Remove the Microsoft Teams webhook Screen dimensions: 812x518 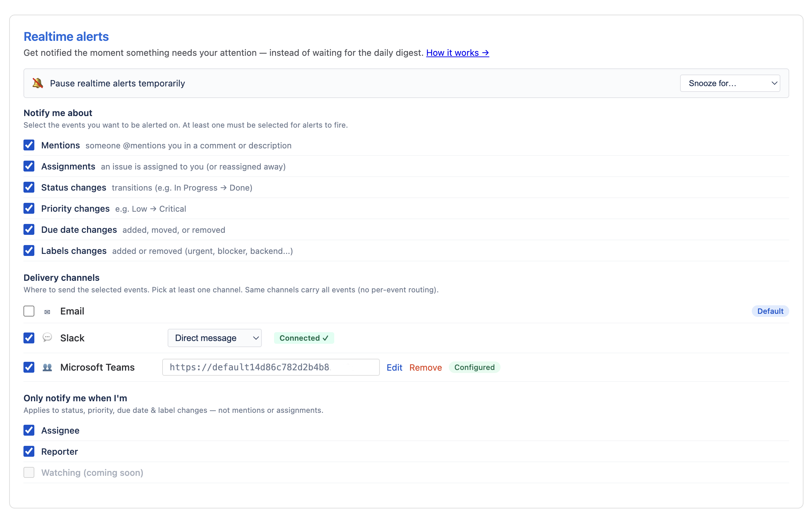426,368
